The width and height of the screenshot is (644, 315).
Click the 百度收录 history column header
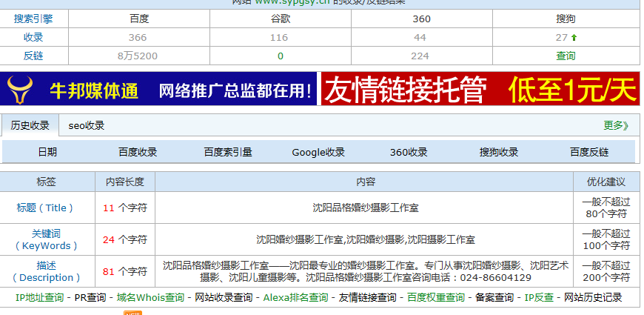(x=138, y=152)
